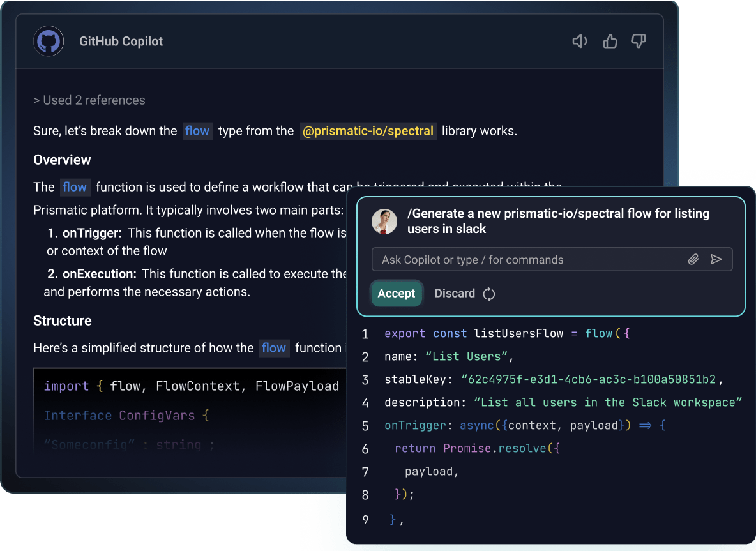Click the paperclip attach icon
Image resolution: width=756 pixels, height=551 pixels.
[x=693, y=259]
